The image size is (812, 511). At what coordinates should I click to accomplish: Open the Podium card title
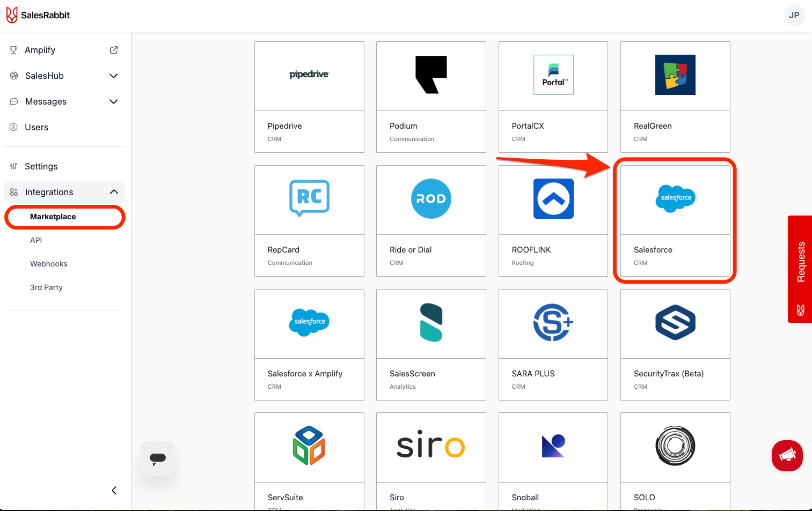404,126
